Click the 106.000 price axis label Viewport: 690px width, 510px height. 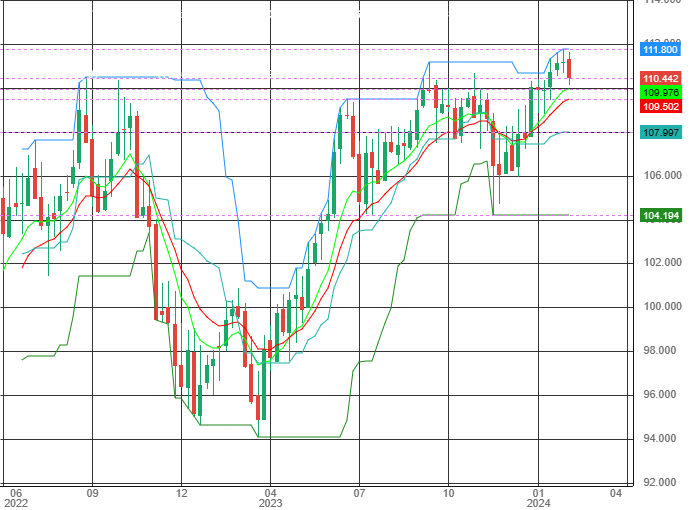662,175
